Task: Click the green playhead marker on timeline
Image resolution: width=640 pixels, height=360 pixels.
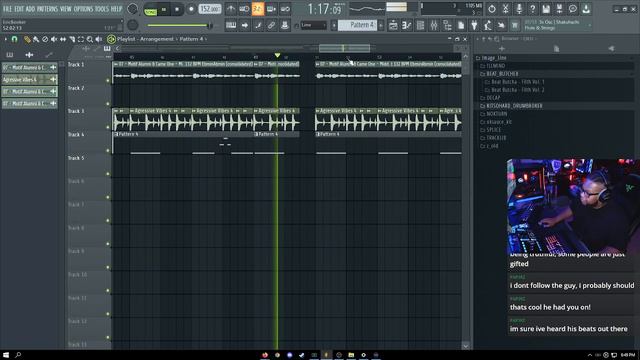Action: pyautogui.click(x=277, y=55)
